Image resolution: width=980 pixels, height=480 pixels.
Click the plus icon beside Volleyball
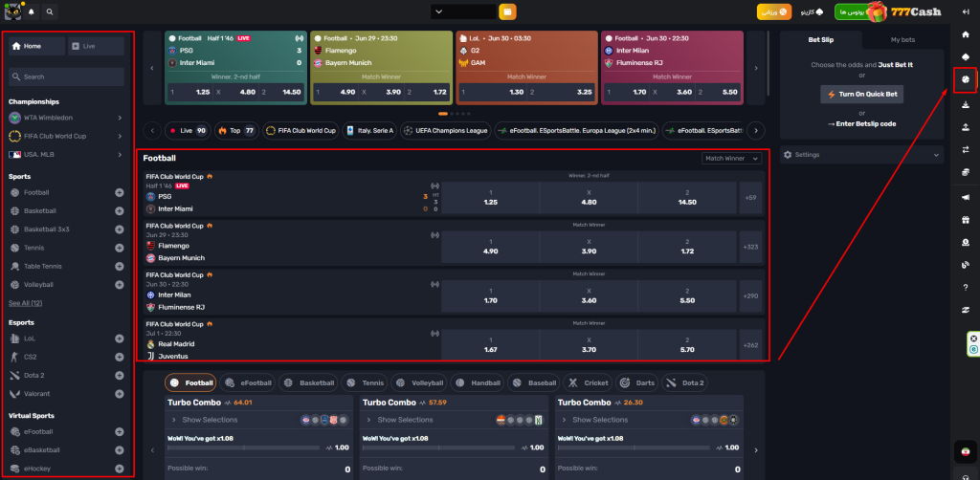119,285
